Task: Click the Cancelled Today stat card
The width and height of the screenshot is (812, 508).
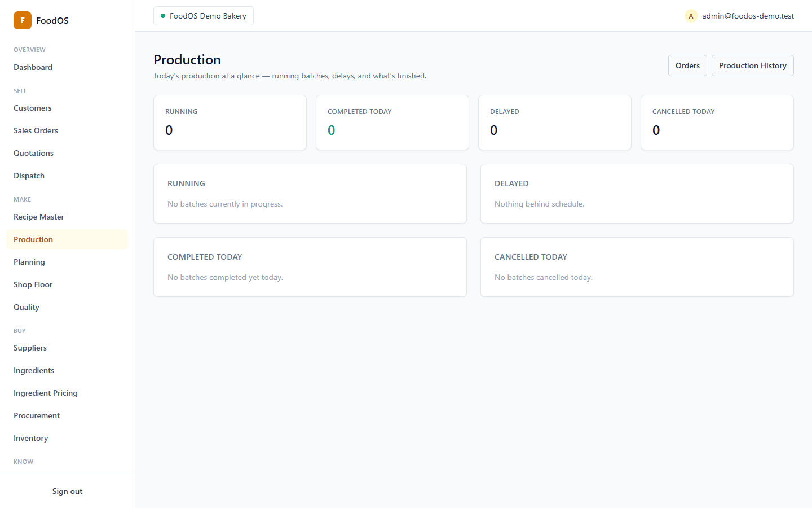Action: pyautogui.click(x=717, y=122)
